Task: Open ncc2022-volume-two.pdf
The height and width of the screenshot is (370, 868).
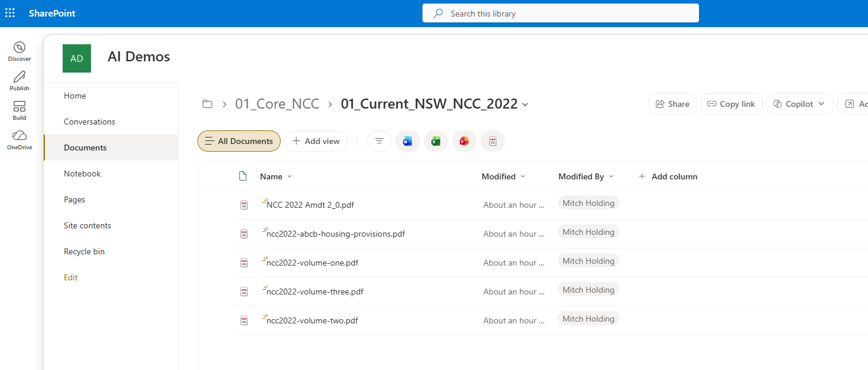Action: pyautogui.click(x=313, y=320)
